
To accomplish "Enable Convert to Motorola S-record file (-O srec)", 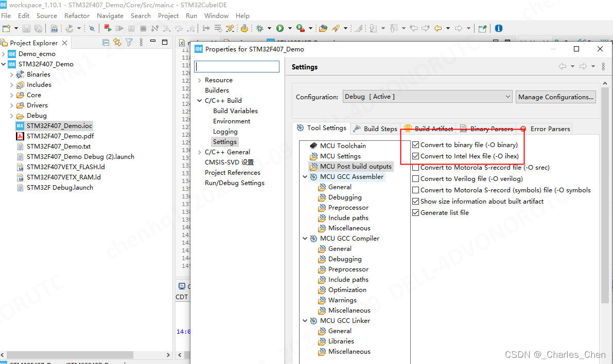I will [415, 168].
